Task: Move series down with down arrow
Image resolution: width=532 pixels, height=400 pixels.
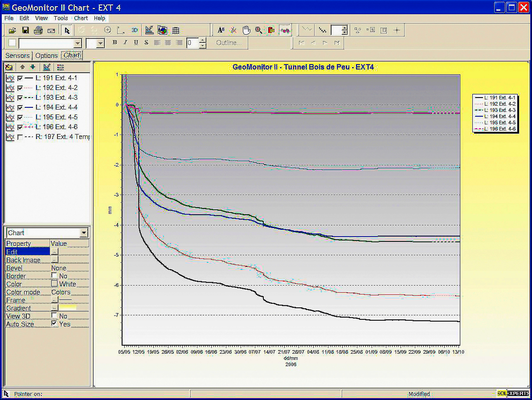Action: (33, 67)
